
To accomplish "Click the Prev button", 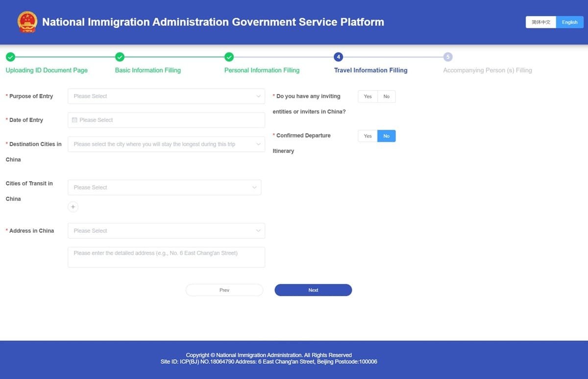I will click(224, 290).
